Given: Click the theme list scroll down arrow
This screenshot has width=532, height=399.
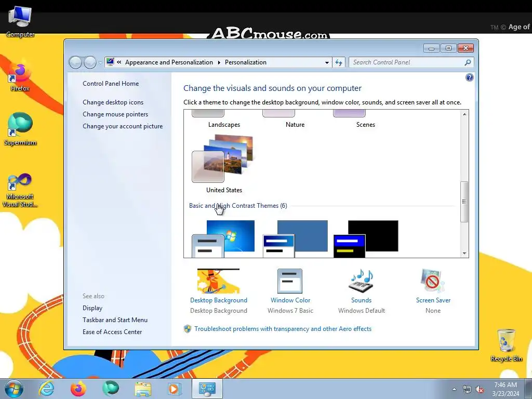Looking at the screenshot, I should tap(464, 253).
